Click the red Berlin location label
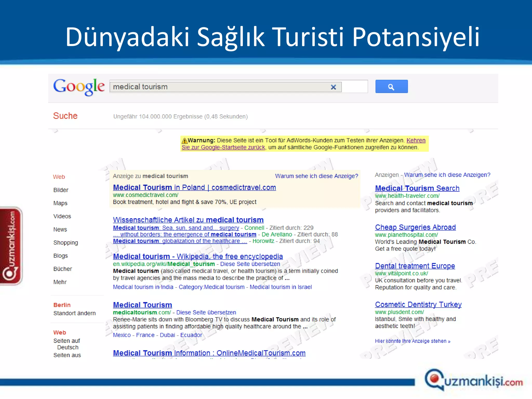The height and width of the screenshot is (399, 532). (62, 305)
